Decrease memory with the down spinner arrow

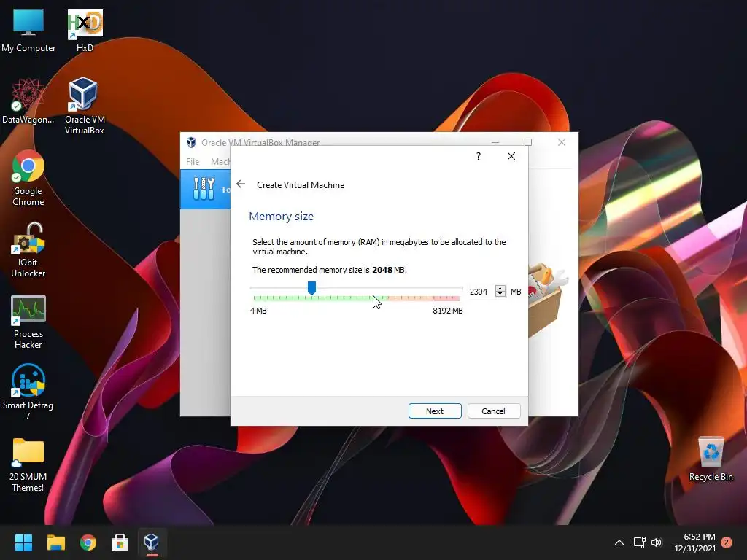(x=500, y=295)
